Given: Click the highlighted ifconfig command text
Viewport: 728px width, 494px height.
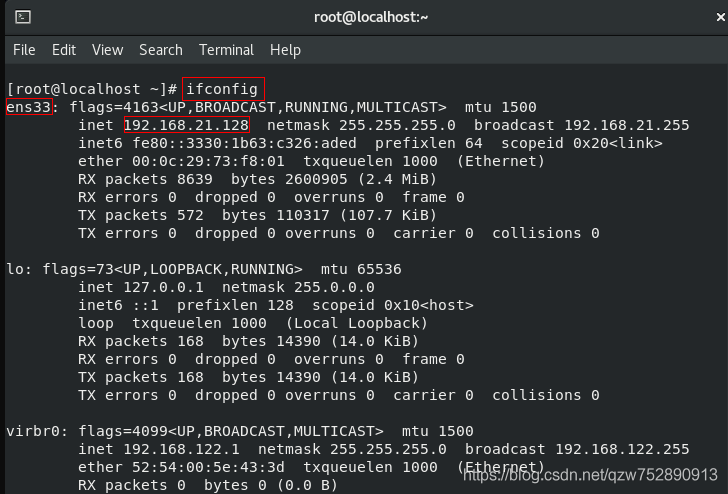Looking at the screenshot, I should (222, 89).
